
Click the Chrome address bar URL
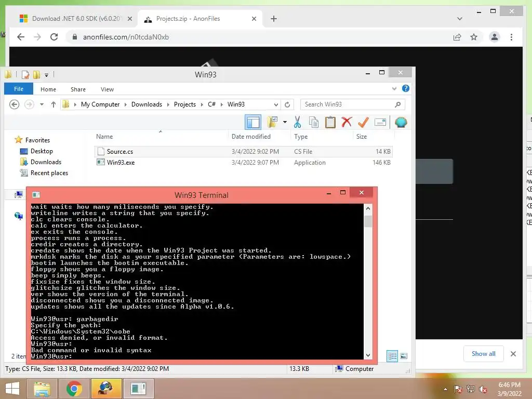[126, 37]
